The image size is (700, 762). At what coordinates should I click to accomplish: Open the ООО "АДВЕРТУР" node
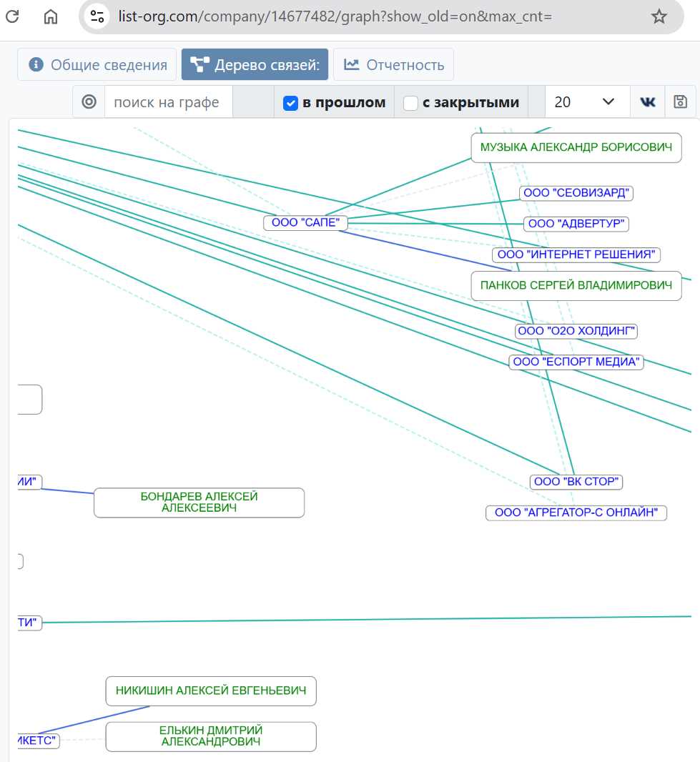point(576,224)
